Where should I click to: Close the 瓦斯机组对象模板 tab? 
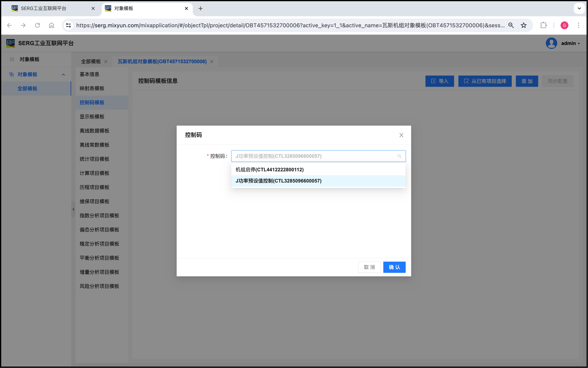[x=212, y=62]
